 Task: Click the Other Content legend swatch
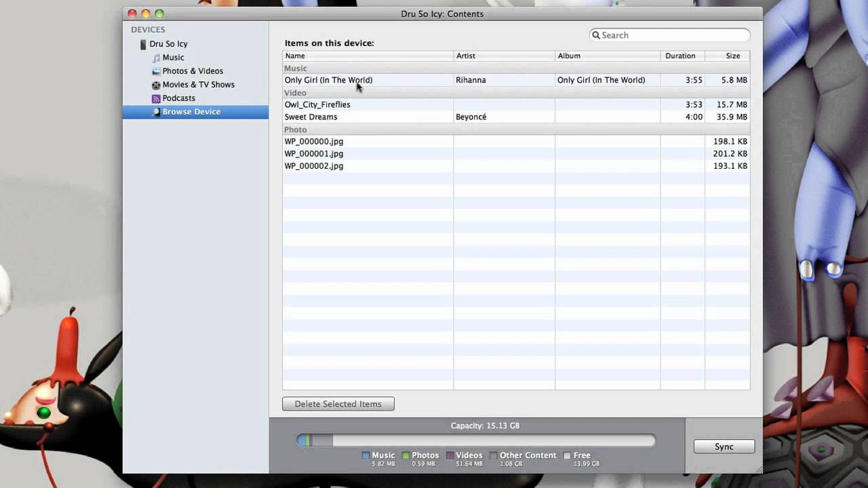point(494,455)
